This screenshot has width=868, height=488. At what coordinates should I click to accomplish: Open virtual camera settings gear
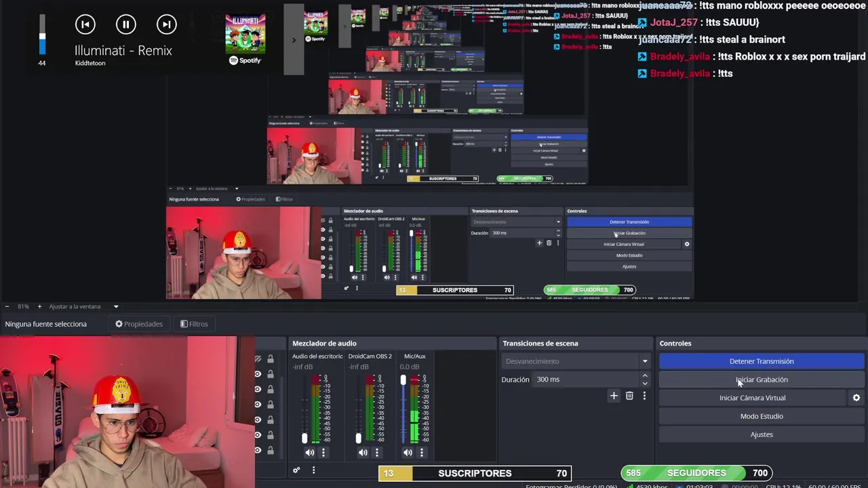click(x=856, y=398)
